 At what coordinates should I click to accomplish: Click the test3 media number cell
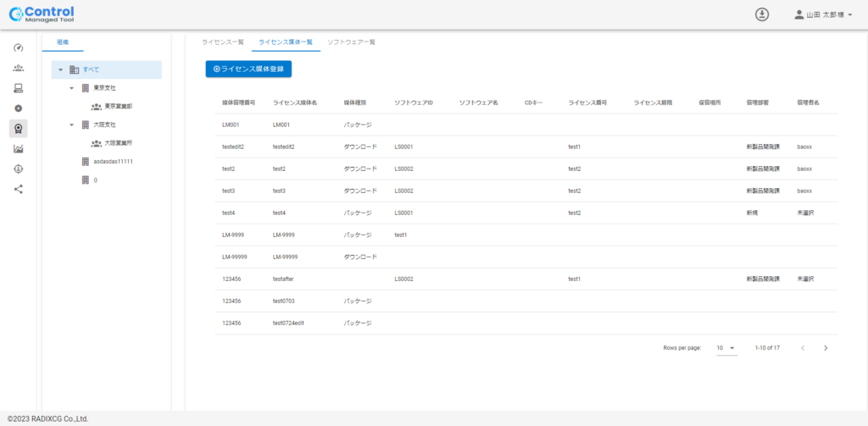(229, 191)
